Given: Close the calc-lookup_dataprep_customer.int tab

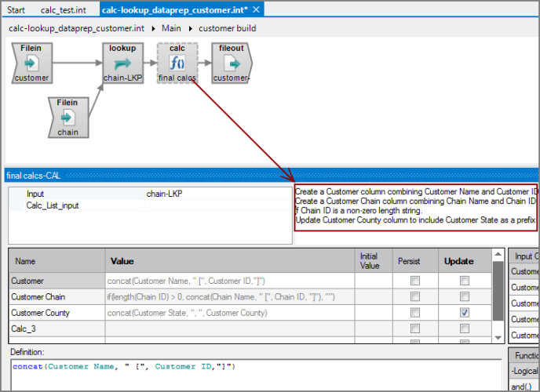Looking at the screenshot, I should (257, 9).
